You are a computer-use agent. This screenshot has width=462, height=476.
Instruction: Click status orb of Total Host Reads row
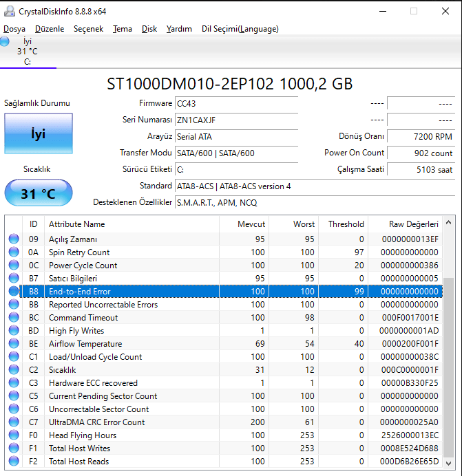pos(14,461)
